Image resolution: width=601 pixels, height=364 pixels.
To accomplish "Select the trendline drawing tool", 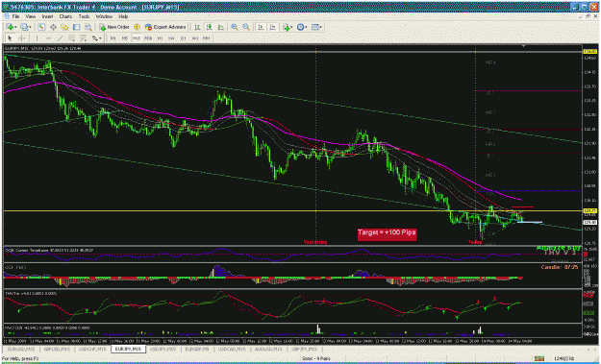I will pyautogui.click(x=61, y=37).
